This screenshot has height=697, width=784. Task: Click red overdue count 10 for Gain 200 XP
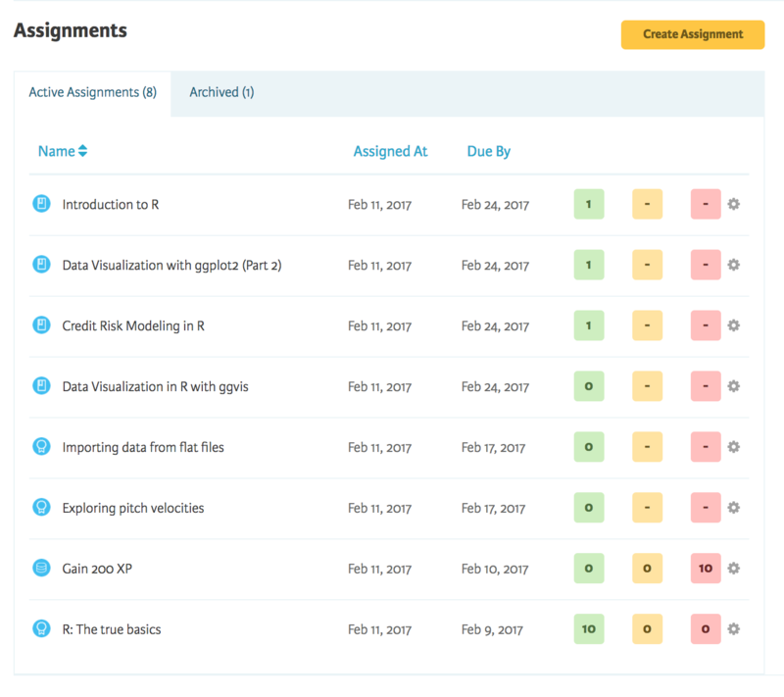pos(706,568)
